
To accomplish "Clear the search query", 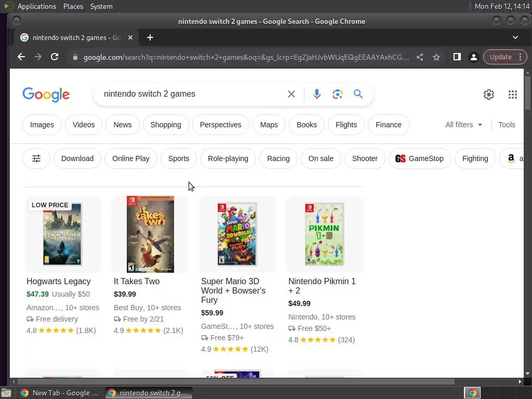I will point(291,94).
